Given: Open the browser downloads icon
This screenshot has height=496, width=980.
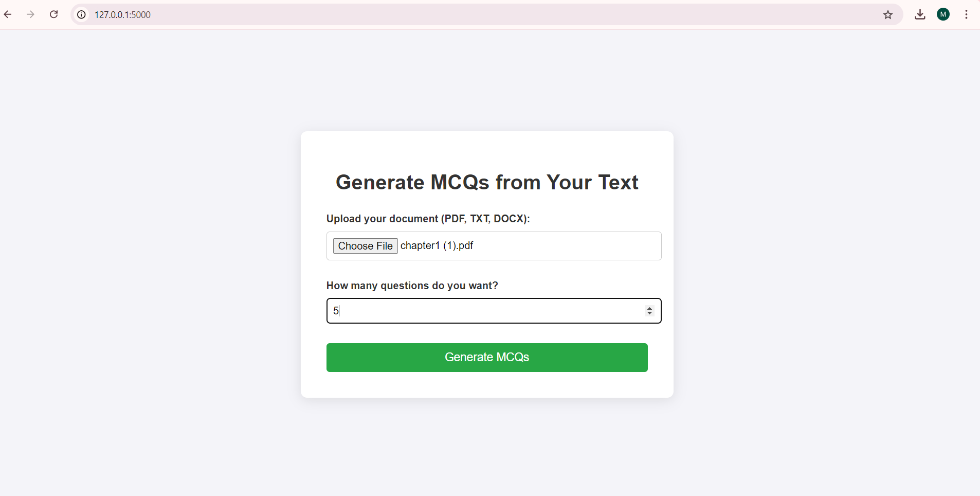Looking at the screenshot, I should (x=920, y=14).
